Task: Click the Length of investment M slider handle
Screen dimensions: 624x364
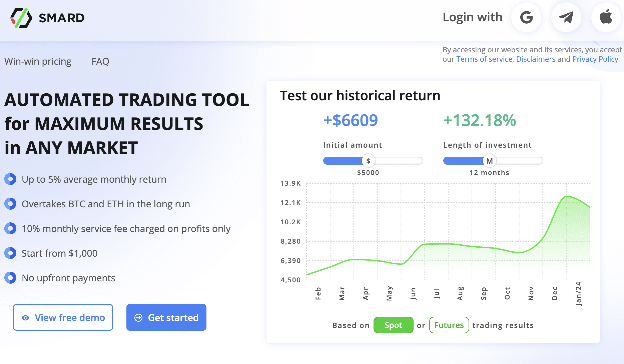Action: click(x=490, y=161)
